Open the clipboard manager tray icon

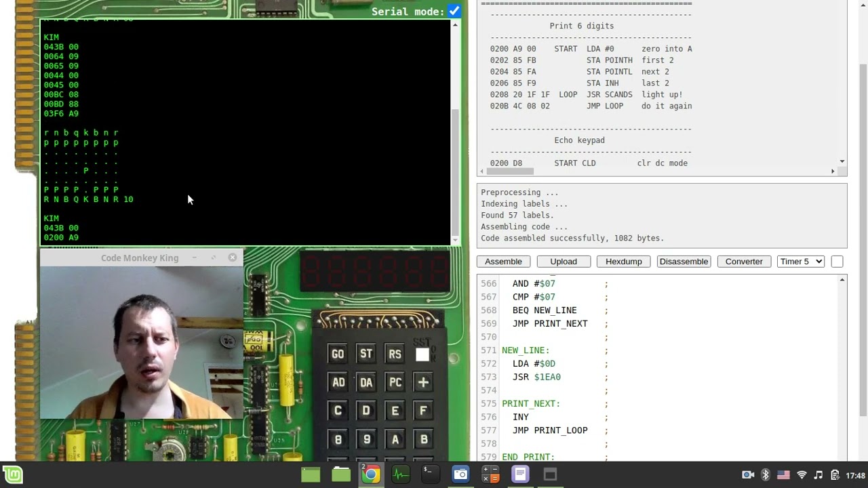[x=835, y=475]
